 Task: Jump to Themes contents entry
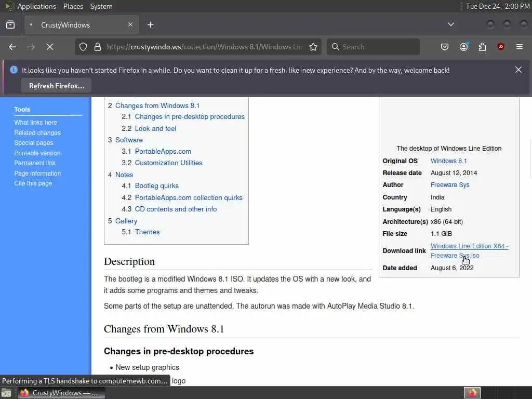click(x=147, y=232)
